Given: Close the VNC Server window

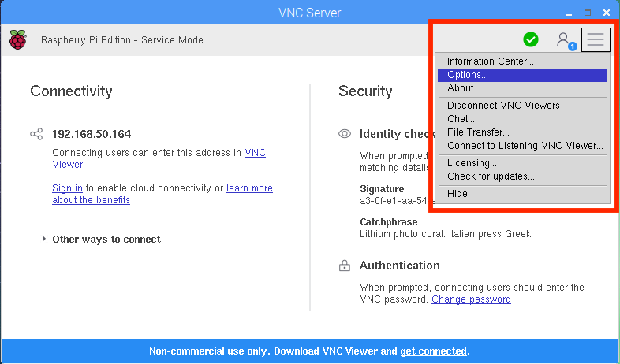Looking at the screenshot, I should (x=607, y=13).
